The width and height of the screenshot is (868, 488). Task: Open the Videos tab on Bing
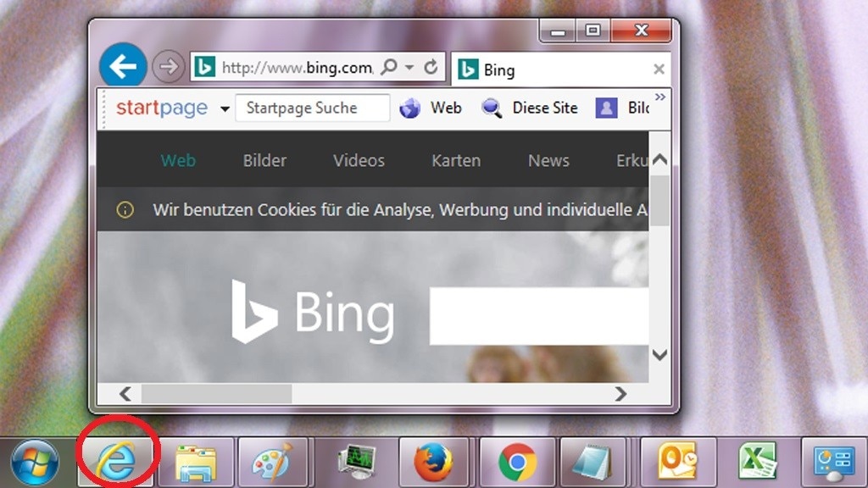tap(359, 160)
